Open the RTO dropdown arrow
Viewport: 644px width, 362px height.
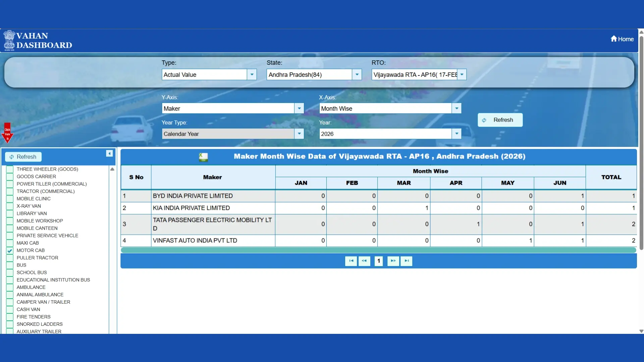[x=462, y=75]
